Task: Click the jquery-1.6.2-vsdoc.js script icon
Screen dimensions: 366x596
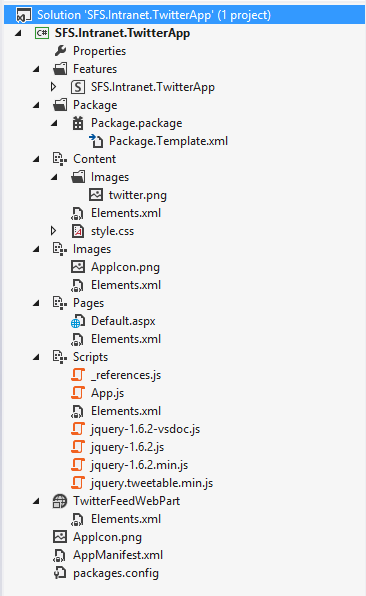Action: 78,429
